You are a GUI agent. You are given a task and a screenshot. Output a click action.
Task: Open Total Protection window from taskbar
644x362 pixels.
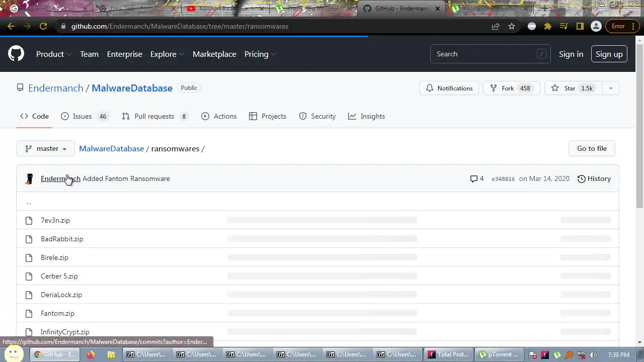click(x=448, y=354)
